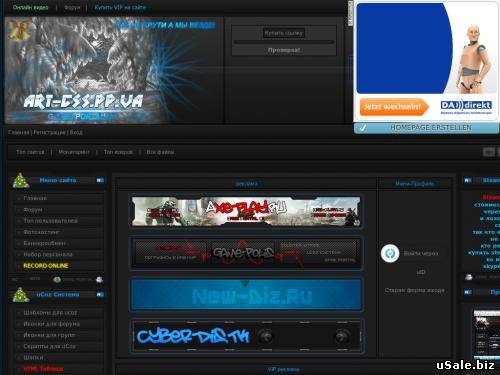Click the Axe-Play.ru advertisement banner
Image resolution: width=500 pixels, height=375 pixels.
246,211
